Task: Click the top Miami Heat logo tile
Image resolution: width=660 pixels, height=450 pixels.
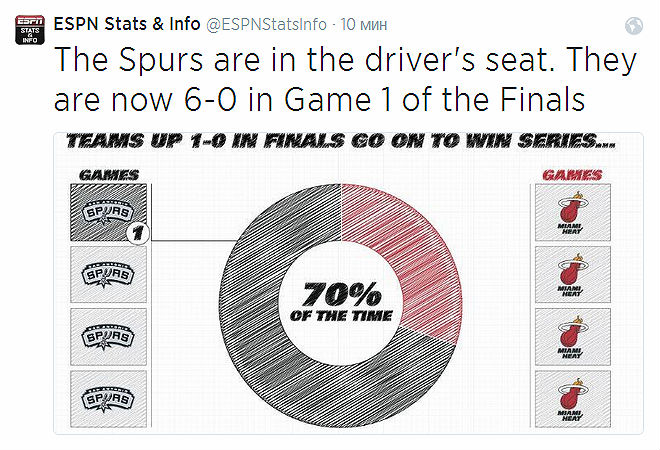Action: coord(572,212)
